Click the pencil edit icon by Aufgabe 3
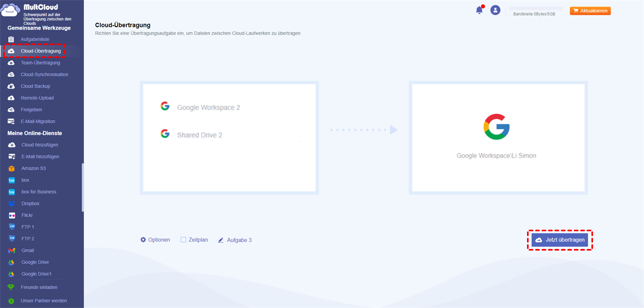The image size is (644, 308). (221, 240)
